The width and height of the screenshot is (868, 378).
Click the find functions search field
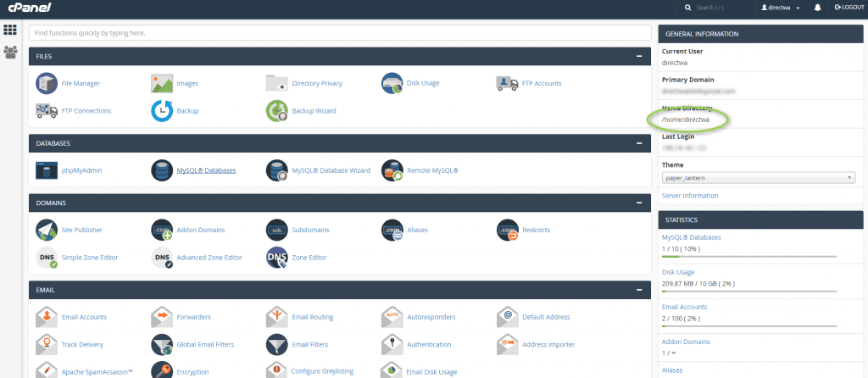tap(339, 33)
